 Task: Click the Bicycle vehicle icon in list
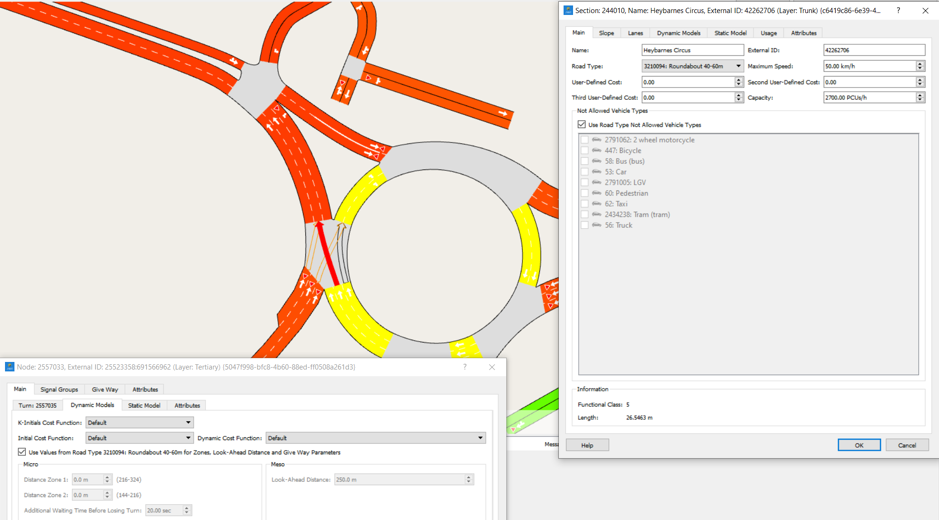596,150
